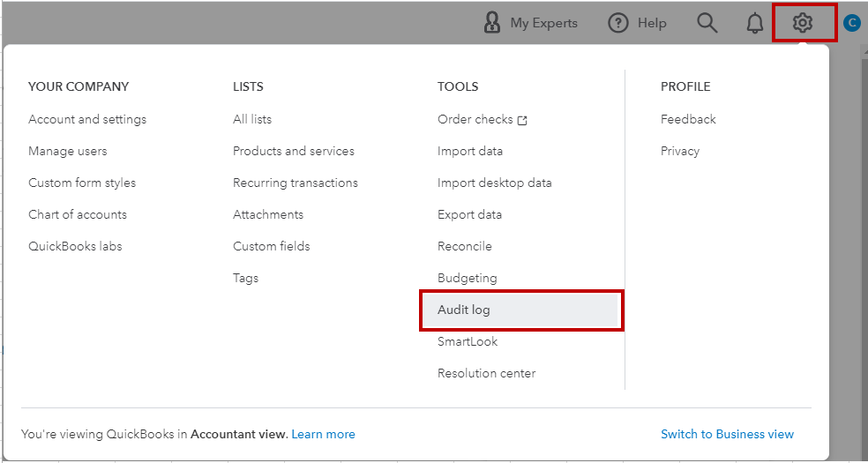The image size is (868, 463).
Task: Click the TOOLS heading
Action: click(458, 86)
